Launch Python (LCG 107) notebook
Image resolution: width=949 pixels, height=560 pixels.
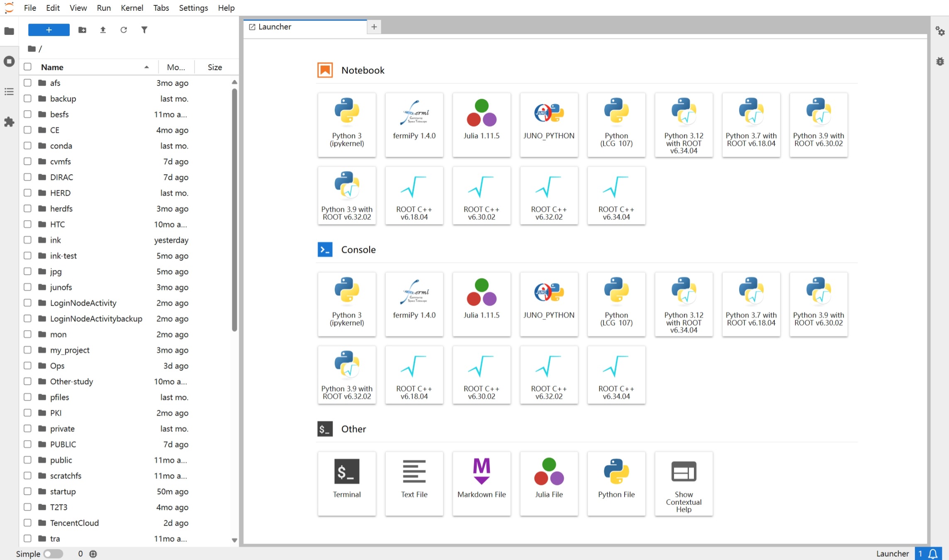616,125
